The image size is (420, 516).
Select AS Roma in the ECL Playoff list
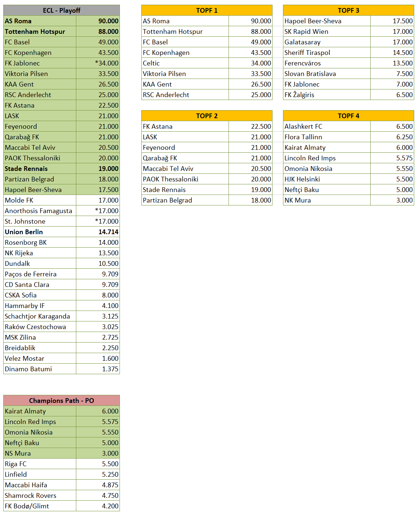tap(40, 21)
